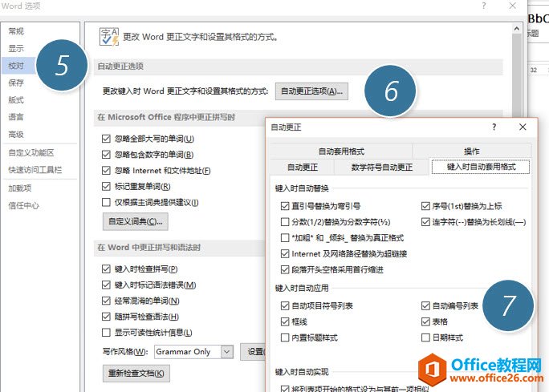The image size is (549, 392).
Task: Click the help question mark in AutoCorrect dialog
Action: (494, 127)
